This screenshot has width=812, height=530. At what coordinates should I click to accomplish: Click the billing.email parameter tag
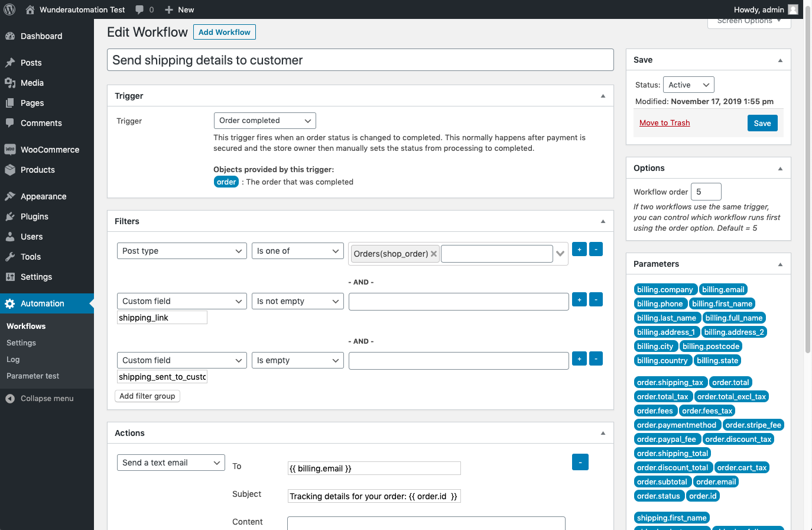723,290
